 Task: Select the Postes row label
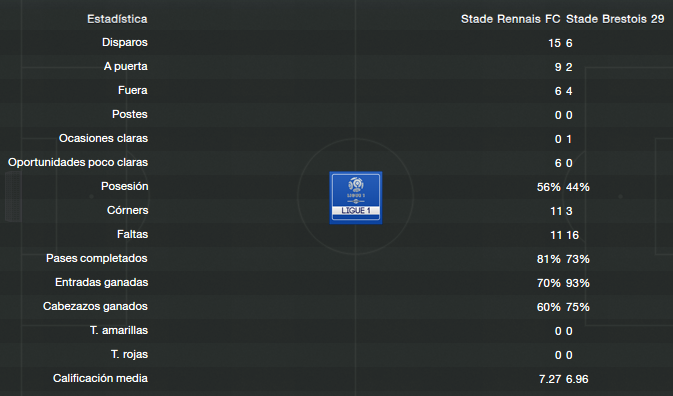pos(130,115)
